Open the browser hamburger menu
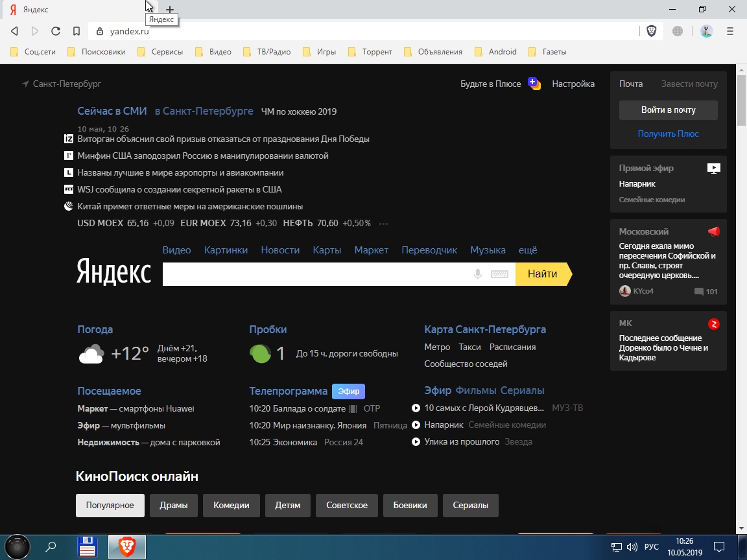Image resolution: width=747 pixels, height=560 pixels. pos(730,31)
